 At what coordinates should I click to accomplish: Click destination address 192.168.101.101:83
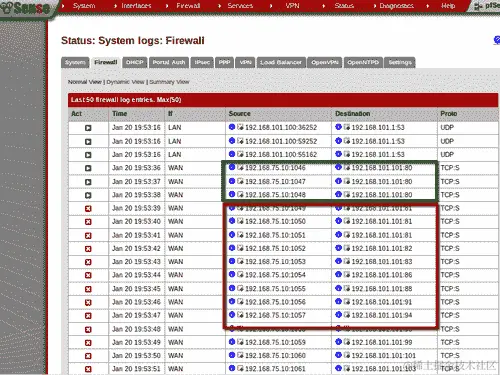[x=382, y=262]
